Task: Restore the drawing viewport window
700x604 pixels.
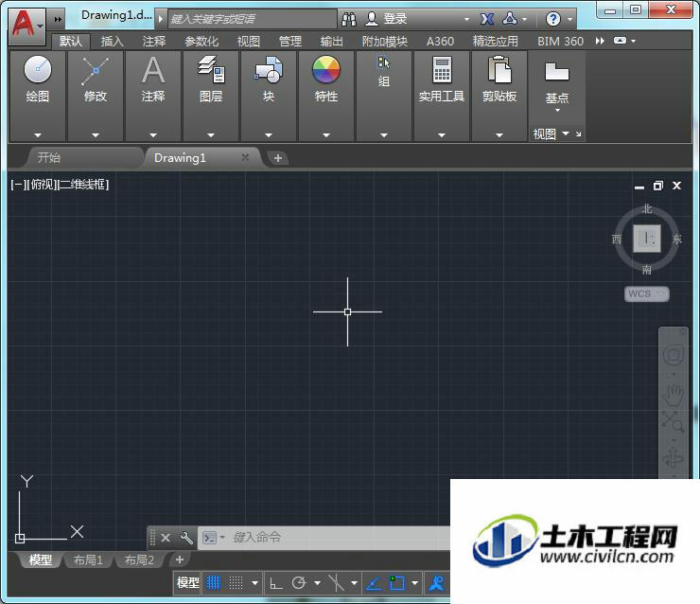Action: coord(658,186)
